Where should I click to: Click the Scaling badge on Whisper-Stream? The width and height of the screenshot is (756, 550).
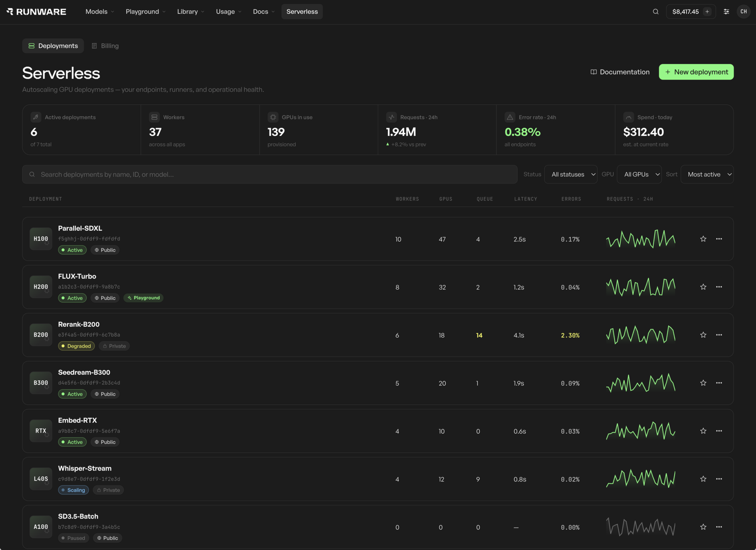[73, 490]
